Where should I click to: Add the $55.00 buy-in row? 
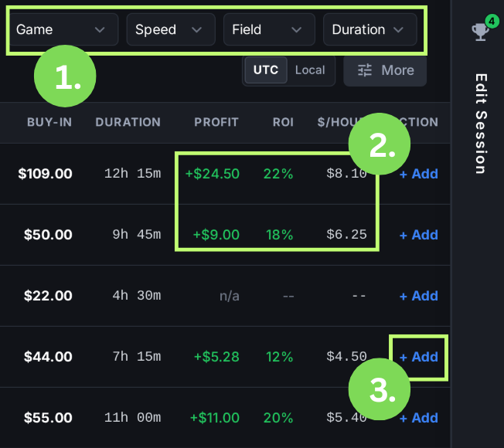tap(418, 418)
